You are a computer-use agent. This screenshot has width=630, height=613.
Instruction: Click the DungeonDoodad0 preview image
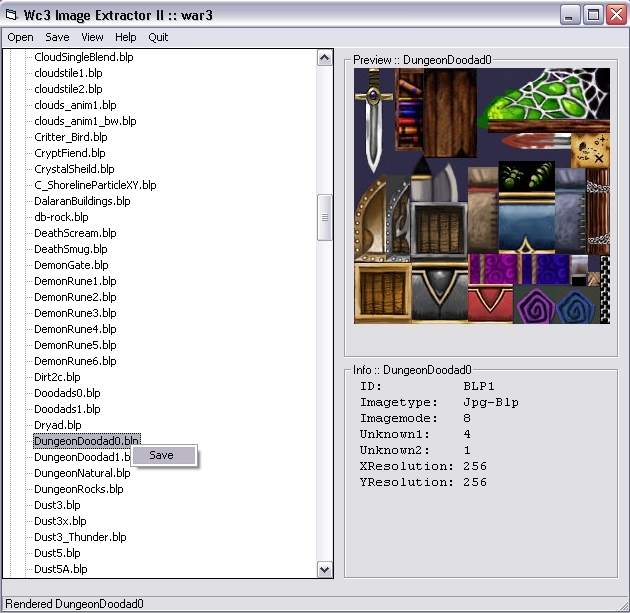point(482,196)
